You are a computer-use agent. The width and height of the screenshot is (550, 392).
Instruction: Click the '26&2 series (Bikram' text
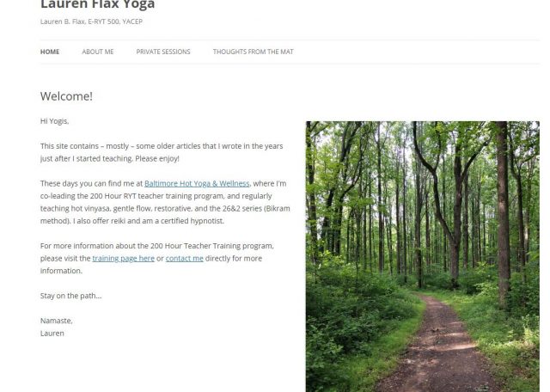pyautogui.click(x=256, y=208)
